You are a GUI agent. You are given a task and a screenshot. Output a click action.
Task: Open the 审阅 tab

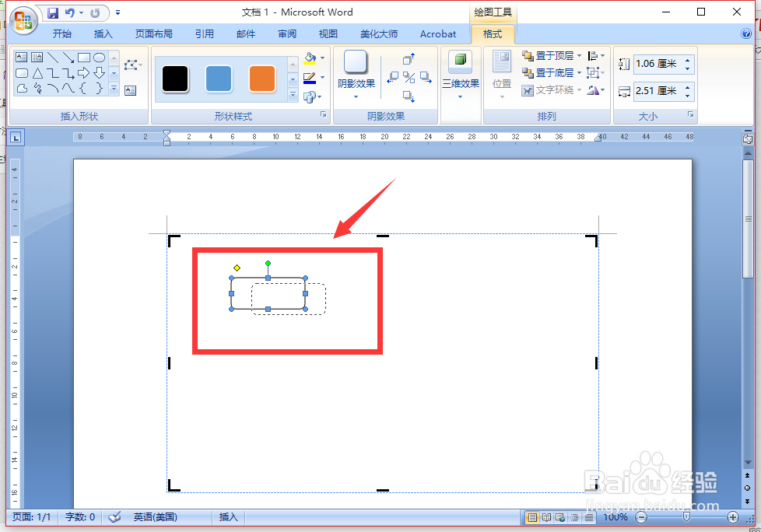[x=287, y=34]
